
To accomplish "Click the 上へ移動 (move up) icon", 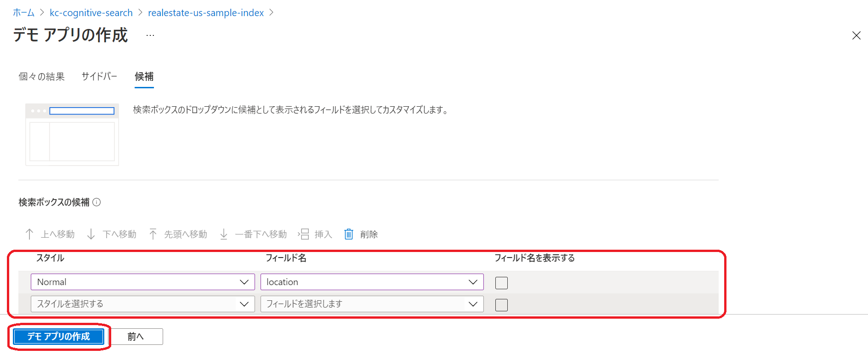I will (x=29, y=234).
